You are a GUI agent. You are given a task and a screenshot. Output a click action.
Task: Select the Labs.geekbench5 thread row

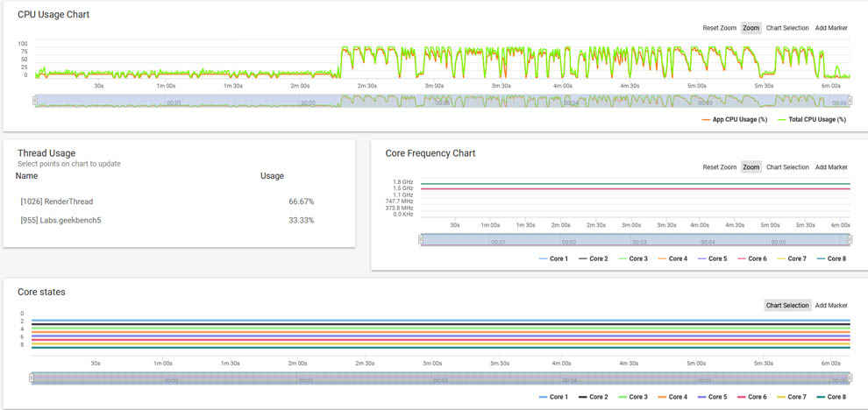point(167,220)
